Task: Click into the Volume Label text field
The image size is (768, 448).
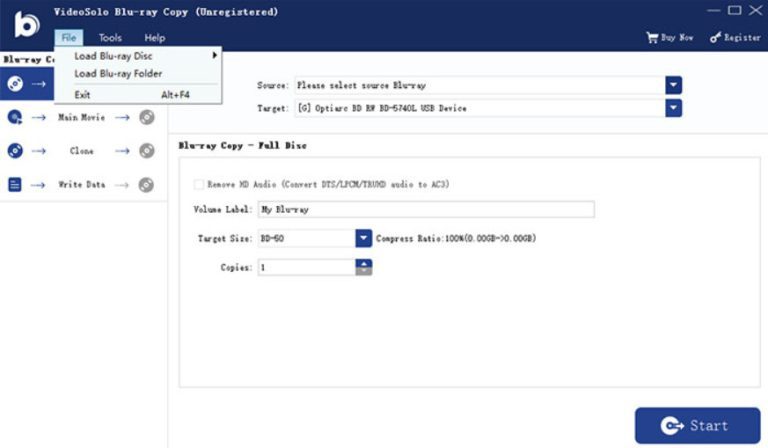Action: click(425, 210)
